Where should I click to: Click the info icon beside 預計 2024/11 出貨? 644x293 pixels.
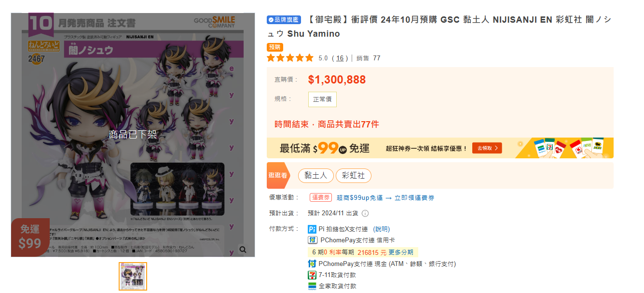coord(365,213)
